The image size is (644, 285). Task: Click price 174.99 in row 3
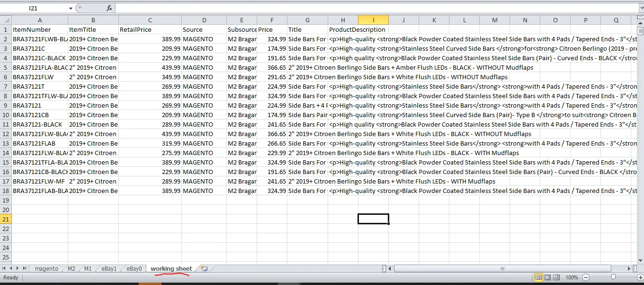tap(272, 48)
